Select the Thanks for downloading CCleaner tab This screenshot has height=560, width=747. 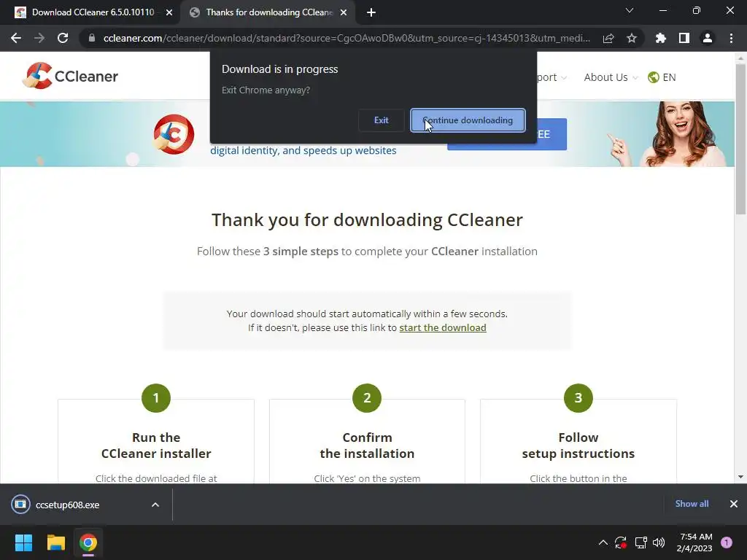[268, 12]
